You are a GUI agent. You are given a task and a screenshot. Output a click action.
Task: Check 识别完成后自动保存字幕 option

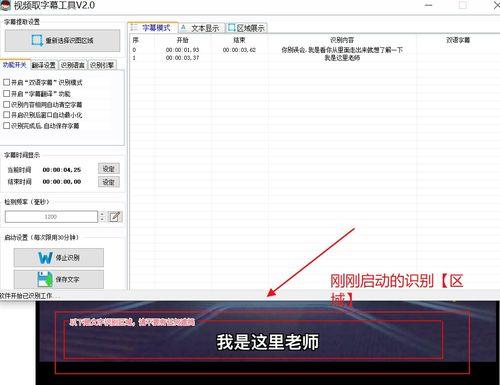click(x=6, y=126)
